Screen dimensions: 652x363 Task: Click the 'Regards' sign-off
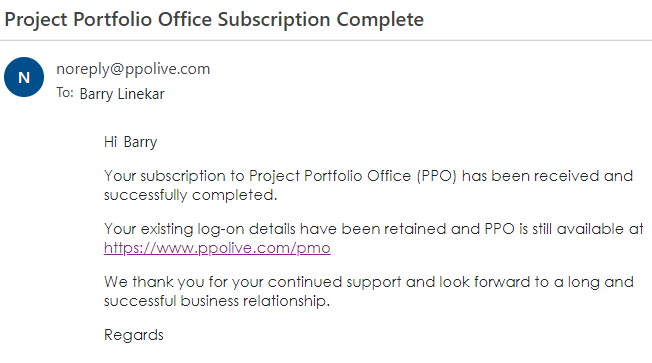[x=134, y=335]
